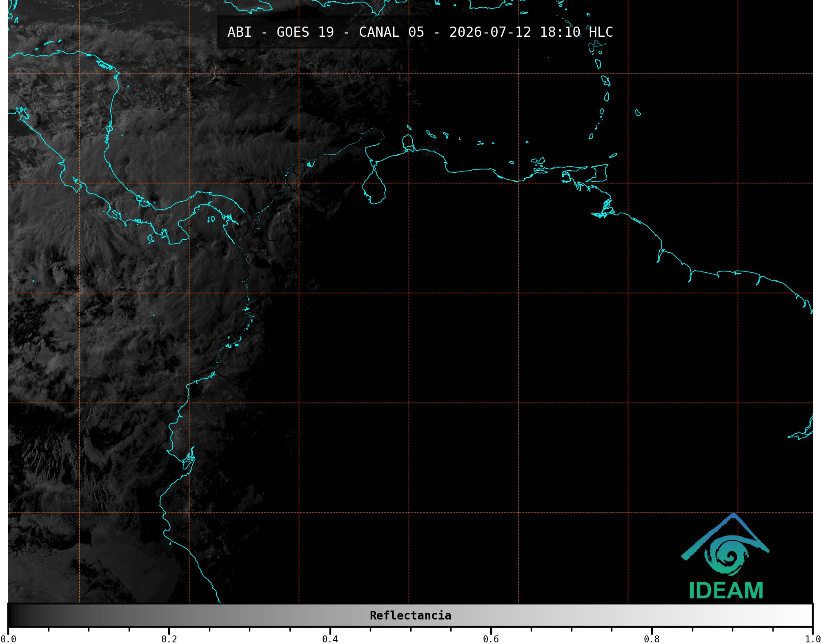Viewport: 821px width, 644px height.
Task: Click the '1.0' colorbar tick label
Action: click(812, 639)
